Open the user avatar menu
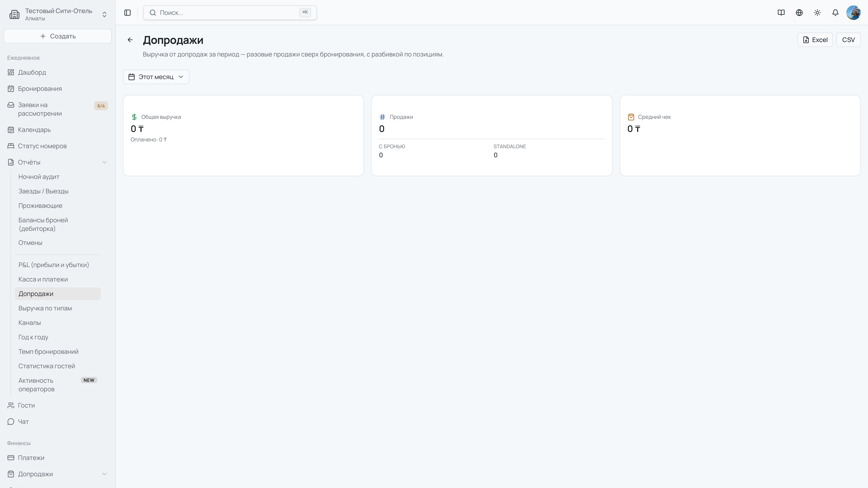 (853, 13)
